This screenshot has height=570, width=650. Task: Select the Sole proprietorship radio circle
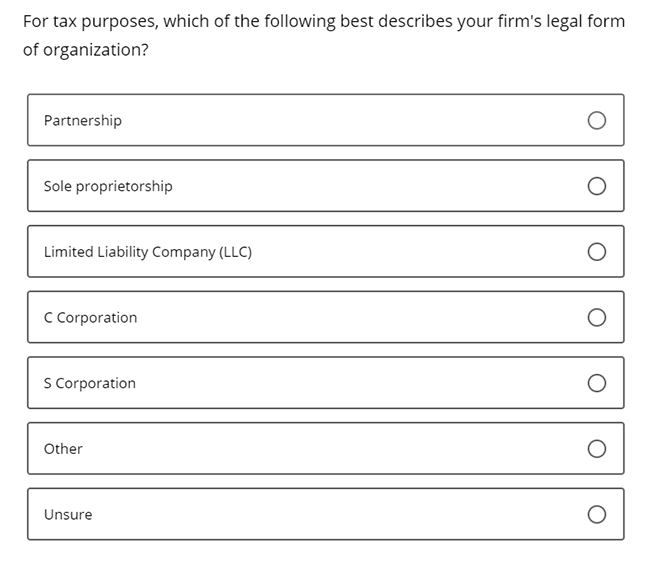pos(597,186)
